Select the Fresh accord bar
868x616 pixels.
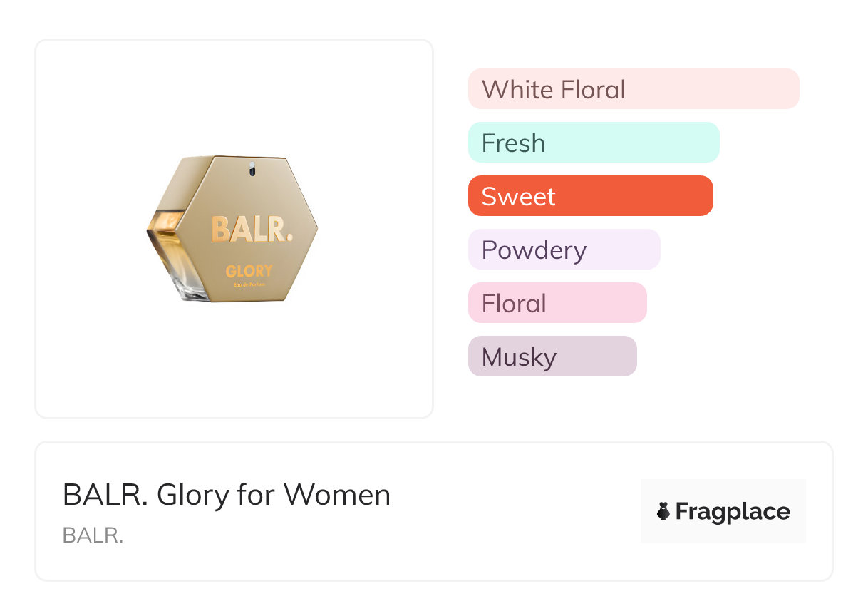pos(593,143)
